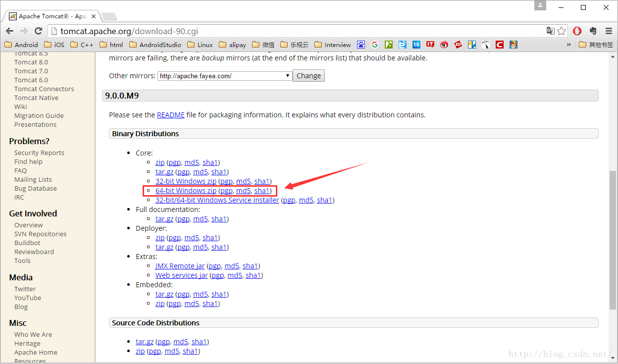
Task: Open the AndroidStudio bookmarks folder
Action: click(x=155, y=45)
